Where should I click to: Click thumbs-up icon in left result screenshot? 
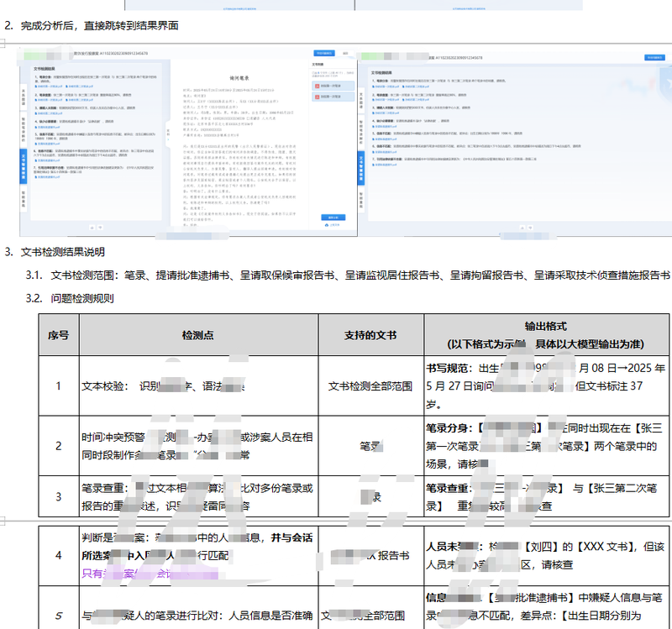92,228
